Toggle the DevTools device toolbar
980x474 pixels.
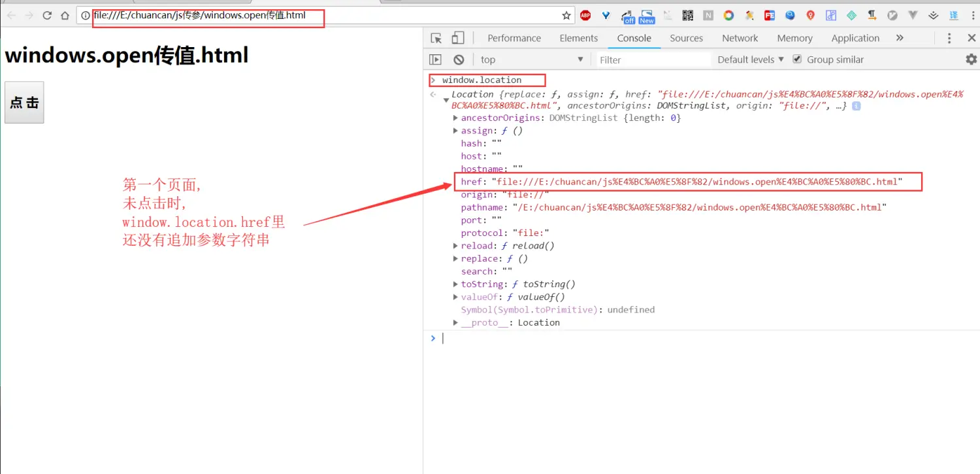pyautogui.click(x=458, y=38)
